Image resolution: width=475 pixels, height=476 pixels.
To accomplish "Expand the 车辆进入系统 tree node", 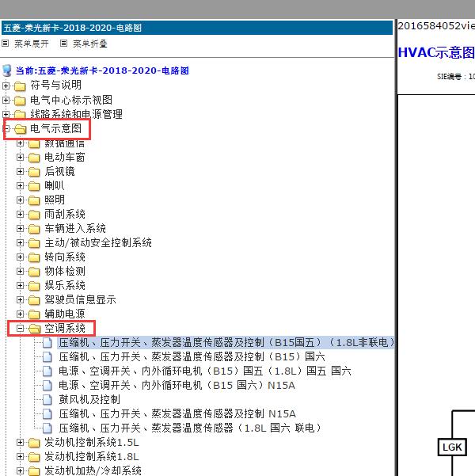I will [20, 229].
